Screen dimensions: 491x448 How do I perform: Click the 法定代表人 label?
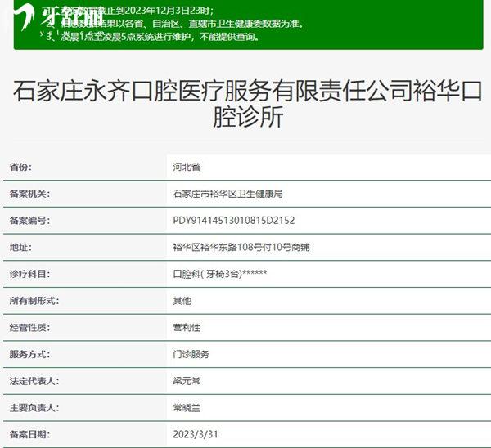(x=34, y=381)
